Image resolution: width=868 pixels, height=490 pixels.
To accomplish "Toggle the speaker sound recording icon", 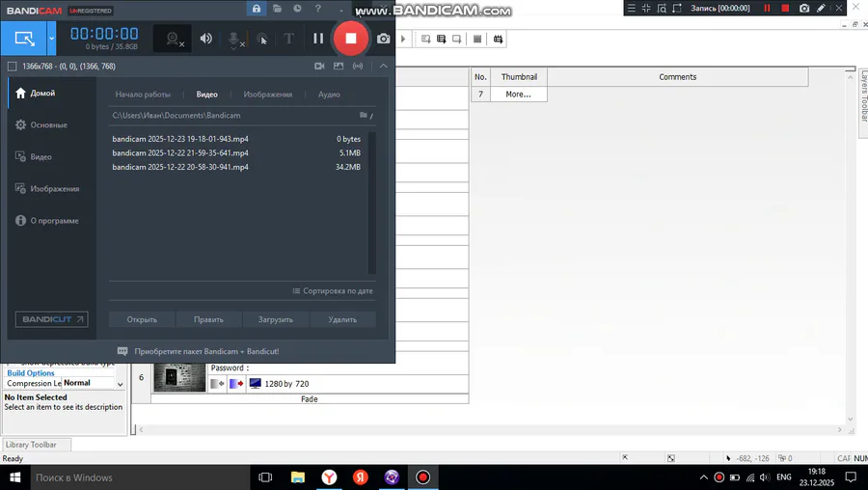I will pos(206,39).
